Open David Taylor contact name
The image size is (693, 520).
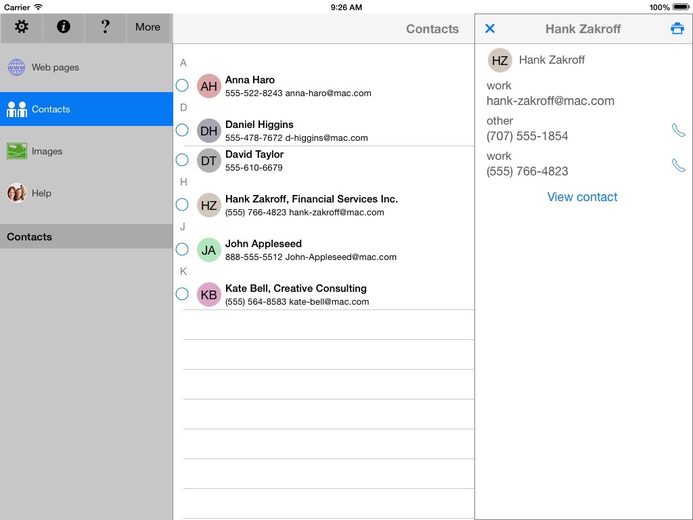pos(255,155)
